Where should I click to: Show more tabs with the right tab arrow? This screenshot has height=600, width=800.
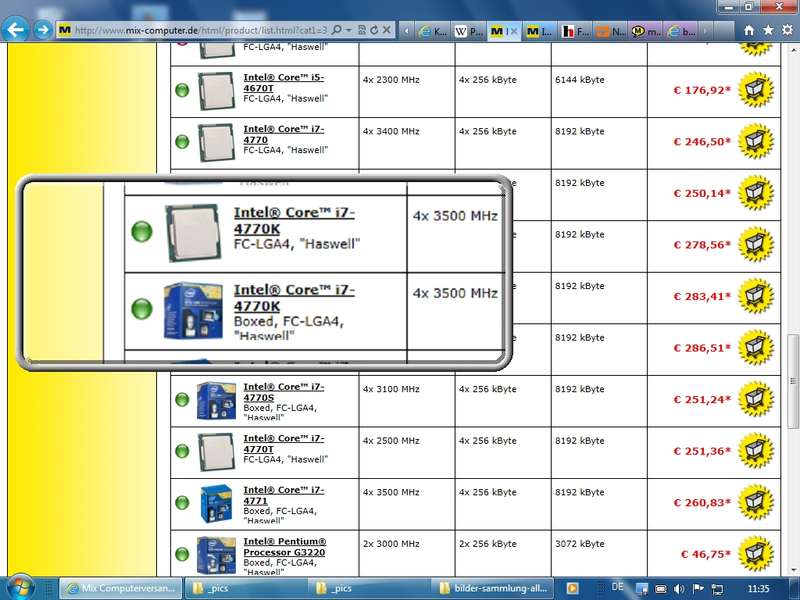click(x=705, y=31)
